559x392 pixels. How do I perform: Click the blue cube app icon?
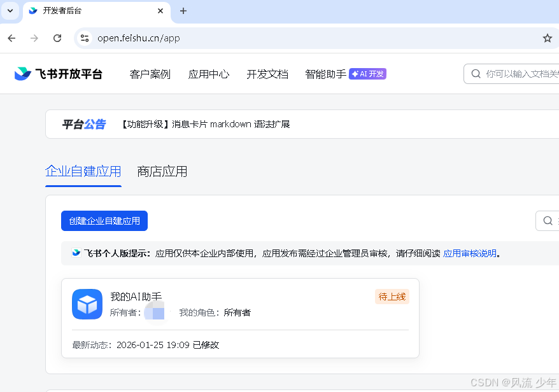click(x=87, y=304)
